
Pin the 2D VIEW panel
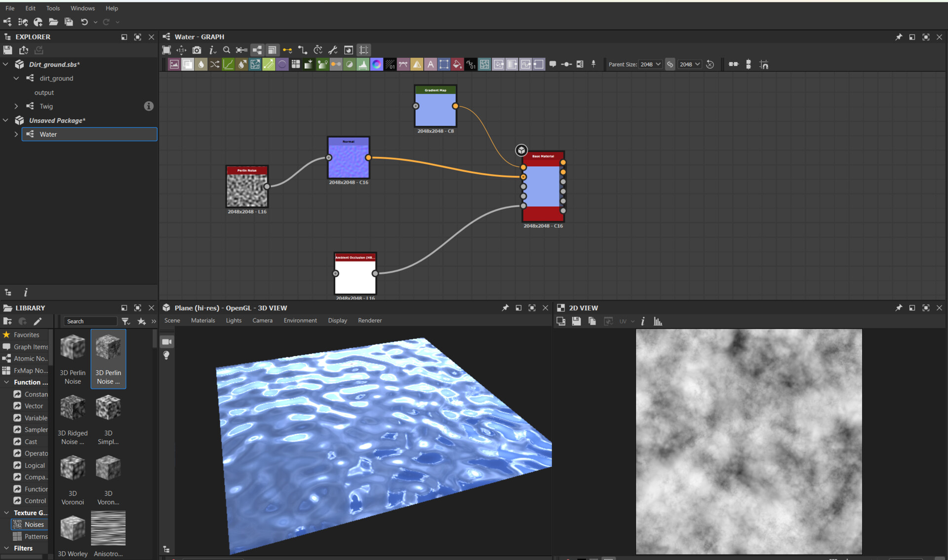(898, 307)
